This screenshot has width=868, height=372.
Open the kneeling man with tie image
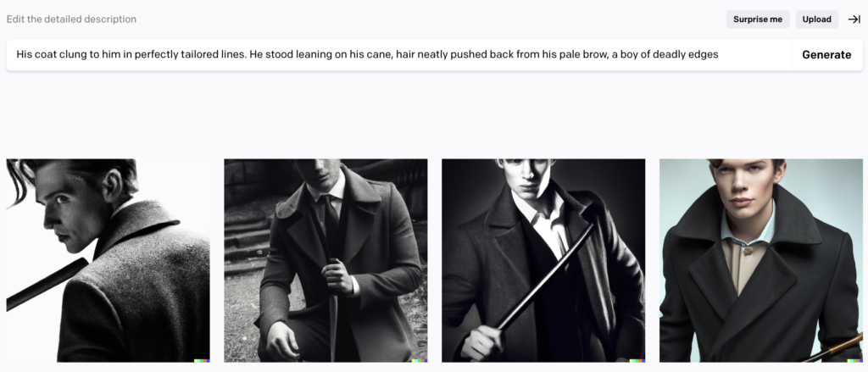point(325,261)
